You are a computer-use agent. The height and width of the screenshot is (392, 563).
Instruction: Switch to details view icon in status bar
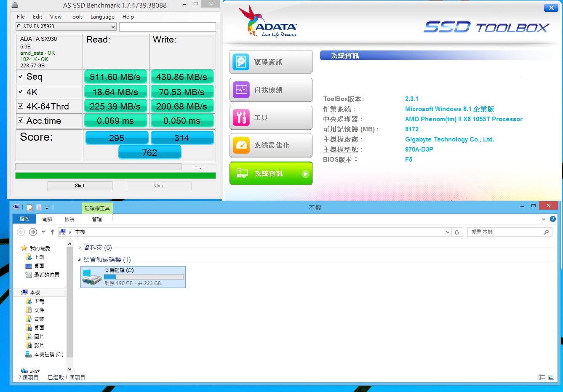(542, 377)
